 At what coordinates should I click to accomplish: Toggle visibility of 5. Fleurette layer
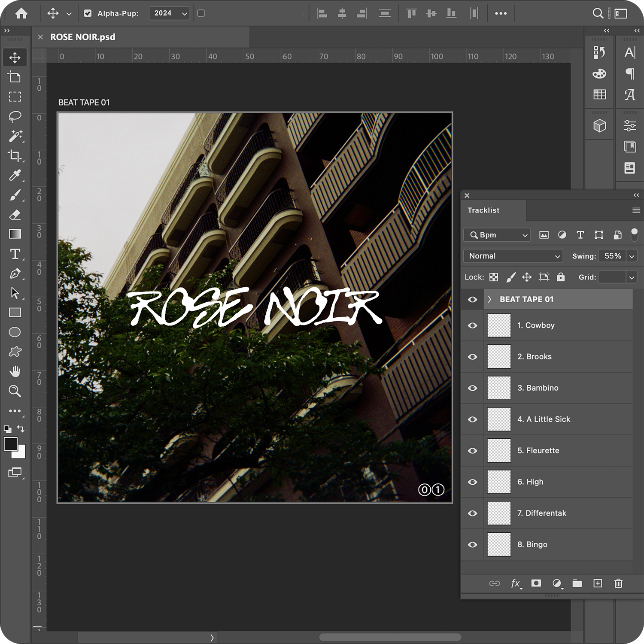pos(472,450)
